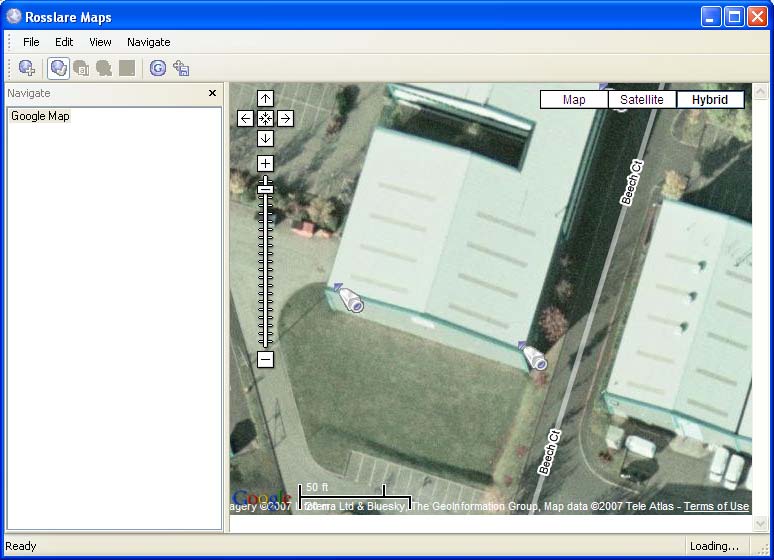Image resolution: width=774 pixels, height=560 pixels.
Task: Click the Navigate panel title
Action: coord(29,93)
